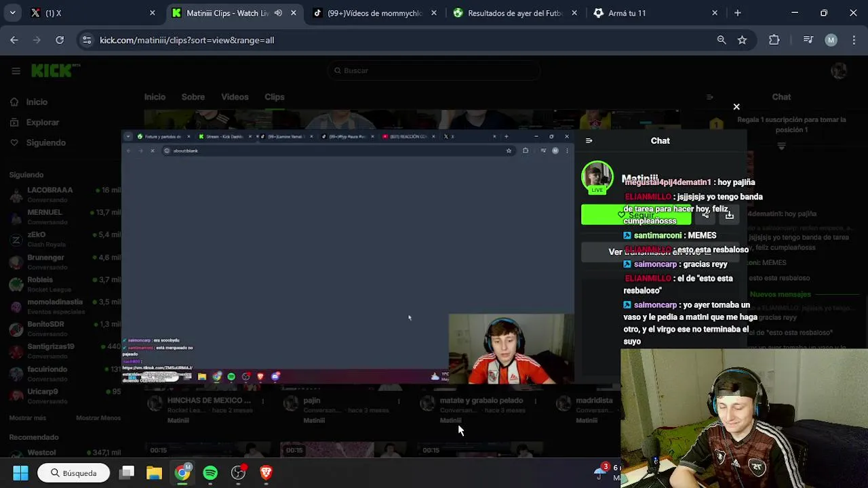Close the clip viewer overlay with X

736,106
